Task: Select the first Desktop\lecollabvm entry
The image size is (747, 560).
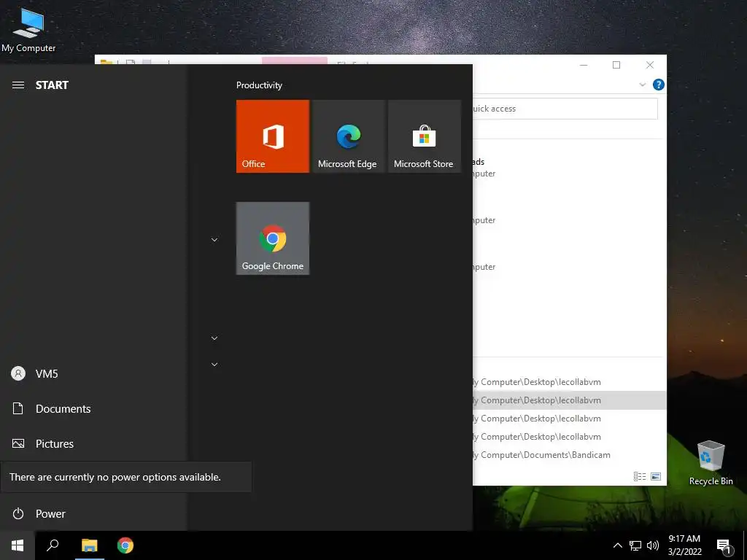Action: pos(569,382)
